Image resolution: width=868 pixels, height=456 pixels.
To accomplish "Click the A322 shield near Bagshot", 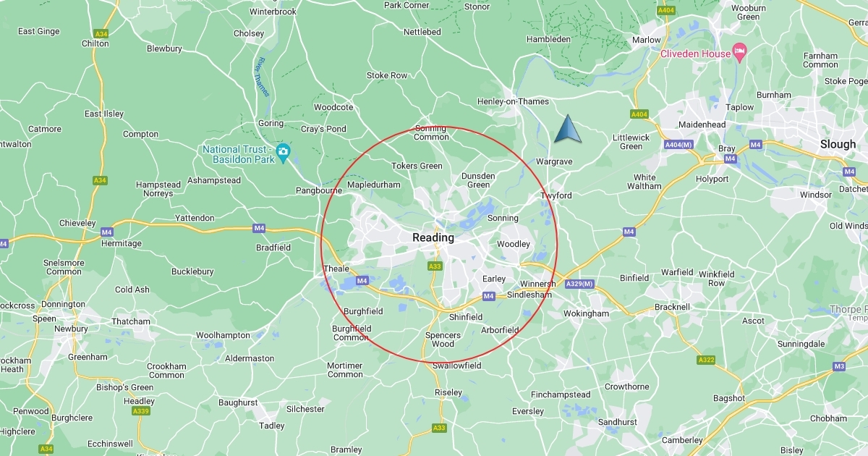I will pyautogui.click(x=706, y=360).
